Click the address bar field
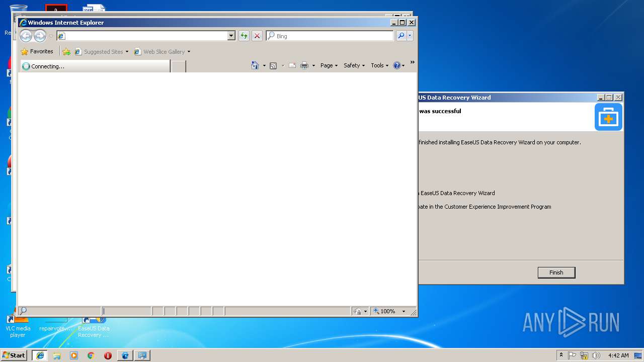This screenshot has height=362, width=644. pyautogui.click(x=142, y=36)
